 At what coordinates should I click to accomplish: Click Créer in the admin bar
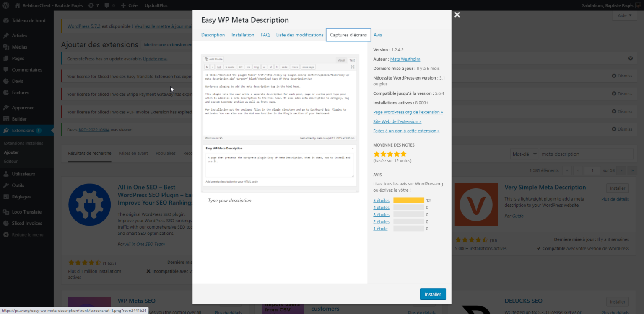130,5
